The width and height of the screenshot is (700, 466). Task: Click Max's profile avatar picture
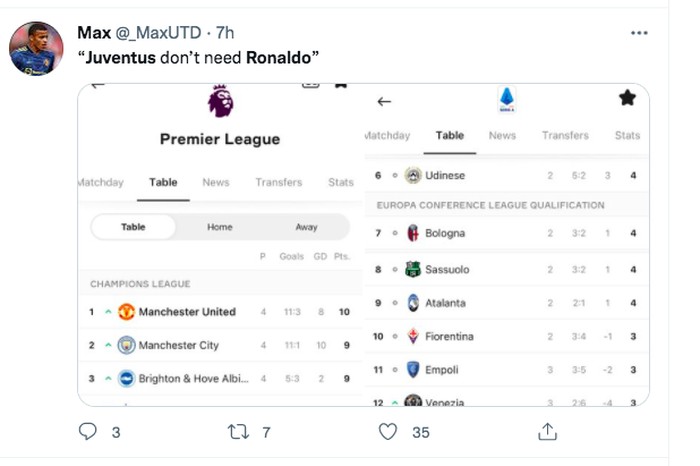[36, 48]
